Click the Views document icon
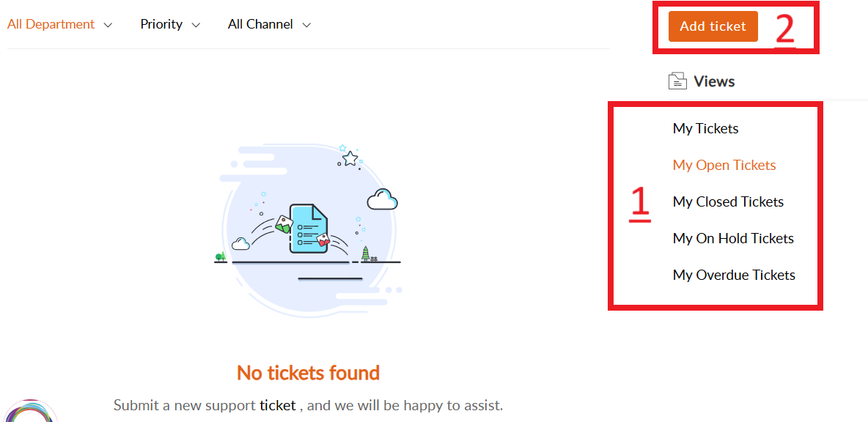The image size is (868, 422). (x=677, y=81)
